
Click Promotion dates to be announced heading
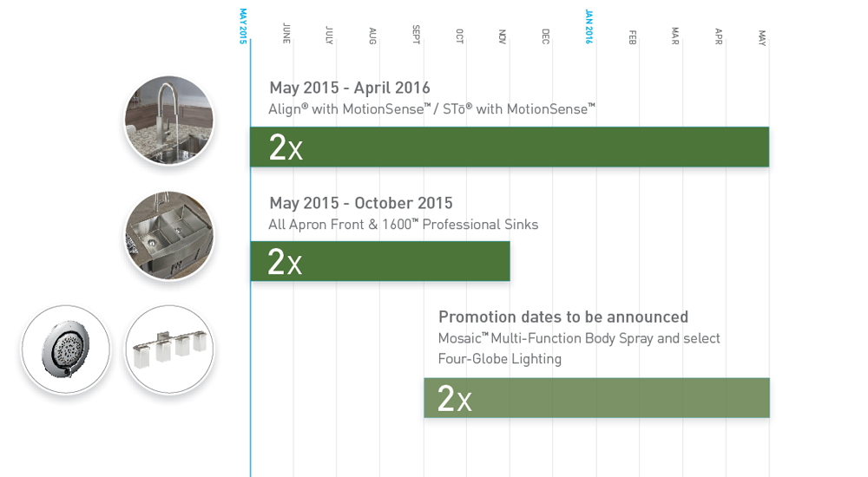(x=563, y=317)
